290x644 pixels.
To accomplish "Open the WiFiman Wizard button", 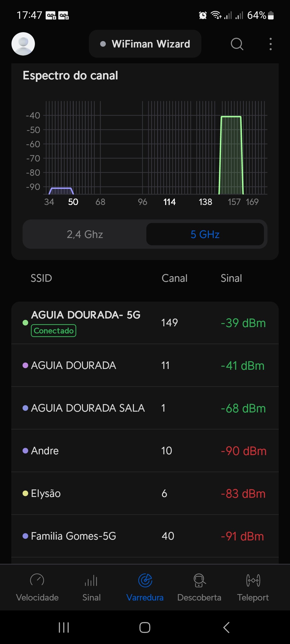I will point(145,44).
